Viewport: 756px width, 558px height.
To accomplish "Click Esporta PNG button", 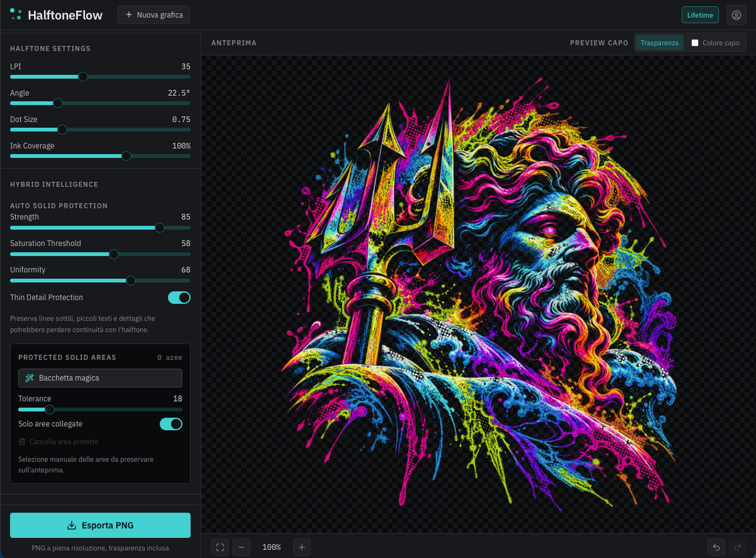I will click(x=100, y=525).
